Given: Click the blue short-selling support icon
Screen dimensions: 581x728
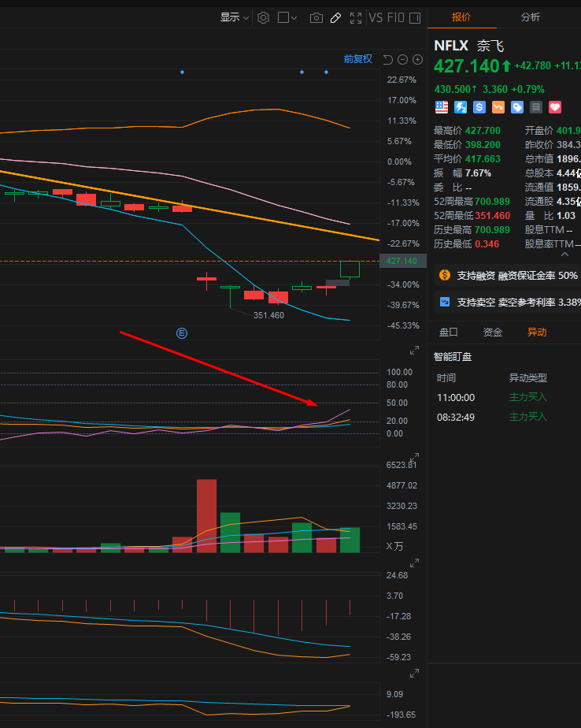Looking at the screenshot, I should (445, 302).
